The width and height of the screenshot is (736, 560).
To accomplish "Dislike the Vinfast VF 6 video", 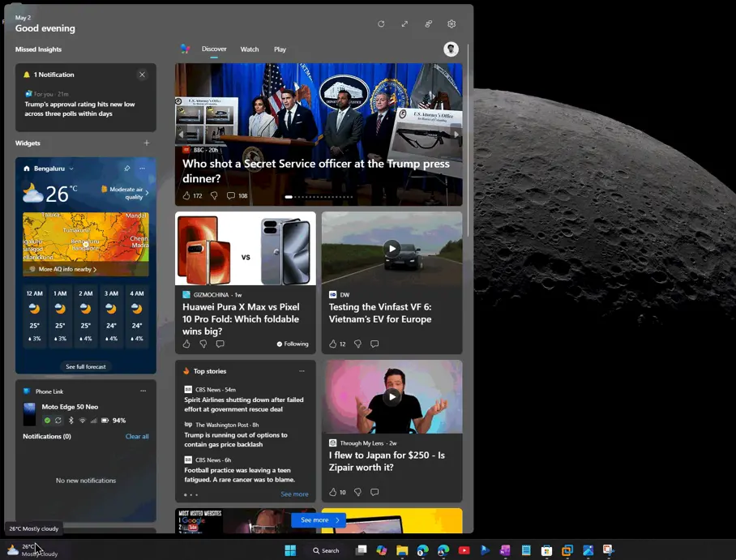I will [357, 344].
